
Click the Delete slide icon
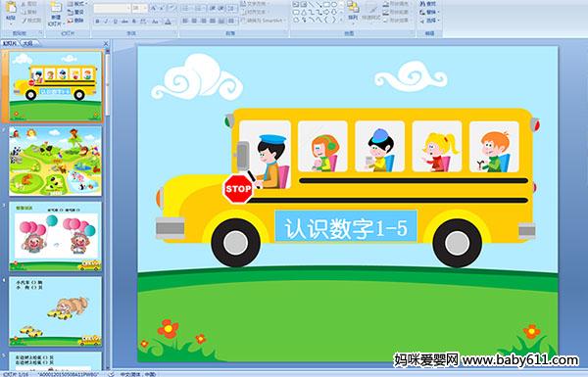(x=75, y=21)
